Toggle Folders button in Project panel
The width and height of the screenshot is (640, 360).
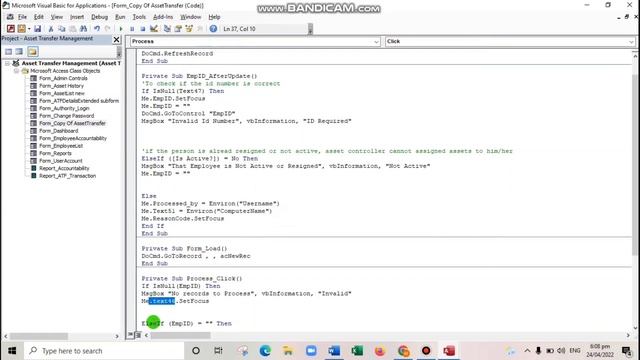pos(33,51)
